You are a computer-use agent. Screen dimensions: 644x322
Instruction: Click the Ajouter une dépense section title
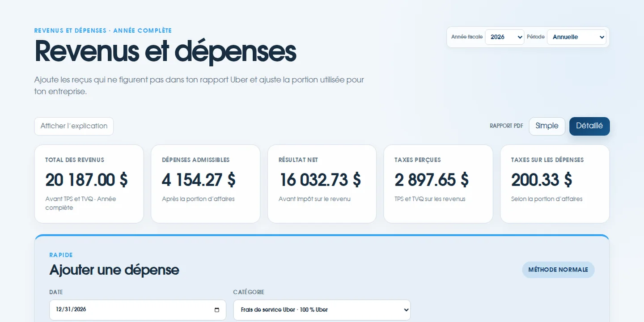114,270
